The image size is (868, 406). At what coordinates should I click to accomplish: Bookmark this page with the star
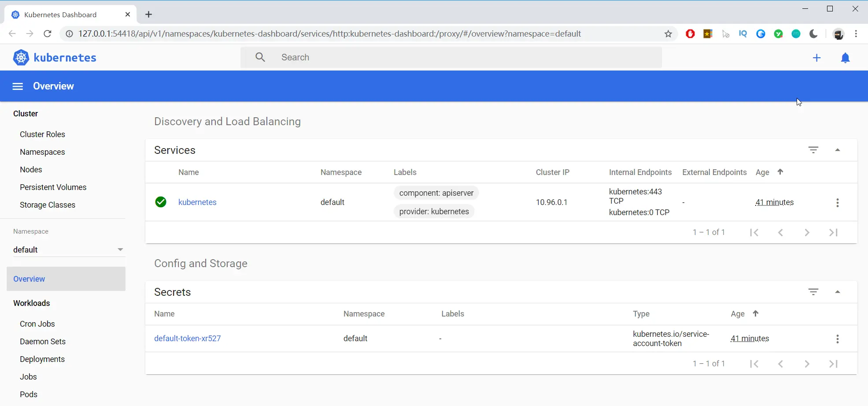(668, 34)
